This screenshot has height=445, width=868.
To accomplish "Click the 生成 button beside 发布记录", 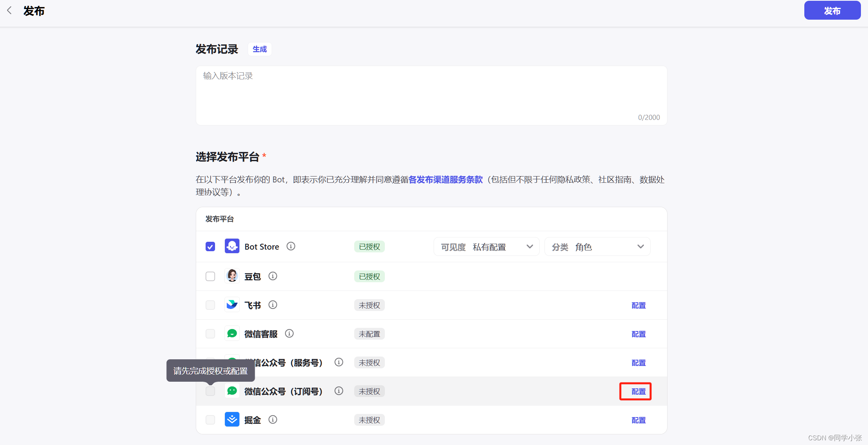I will (x=259, y=49).
